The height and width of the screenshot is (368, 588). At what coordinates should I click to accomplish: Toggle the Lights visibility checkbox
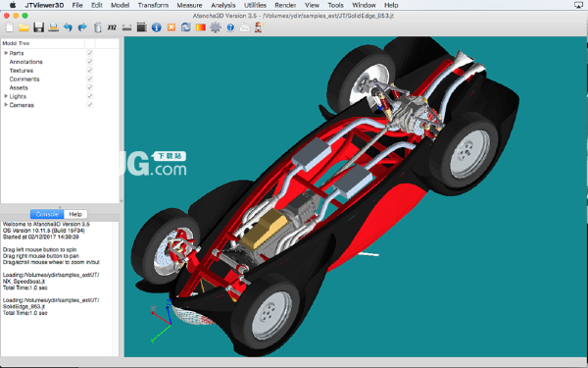pos(89,96)
